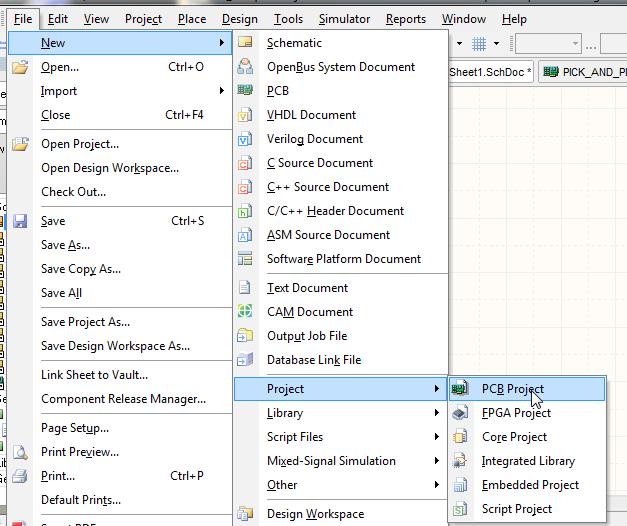Open the Project submenu under New
Image resolution: width=627 pixels, height=526 pixels.
coord(341,388)
